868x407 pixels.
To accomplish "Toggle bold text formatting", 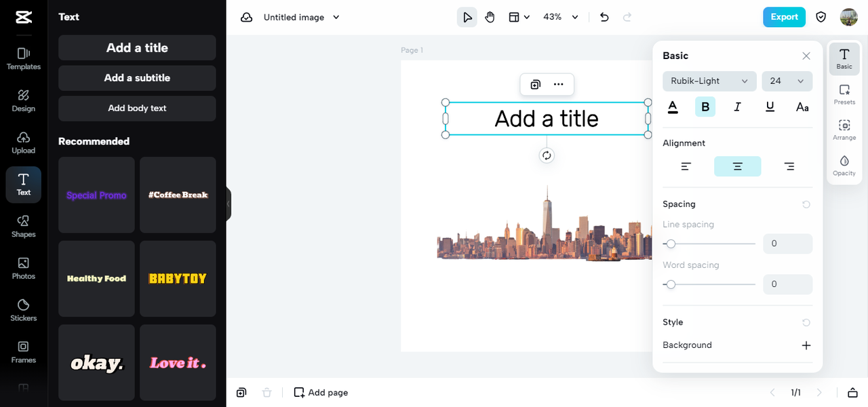I will coord(705,106).
